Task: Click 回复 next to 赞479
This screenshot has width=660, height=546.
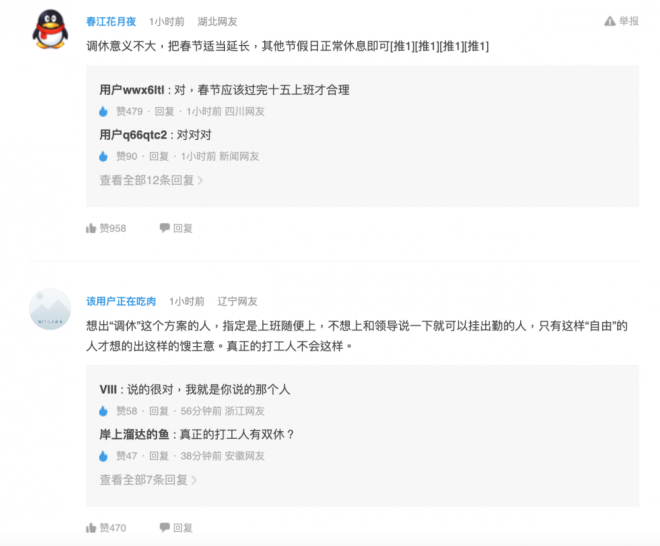Action: point(164,112)
